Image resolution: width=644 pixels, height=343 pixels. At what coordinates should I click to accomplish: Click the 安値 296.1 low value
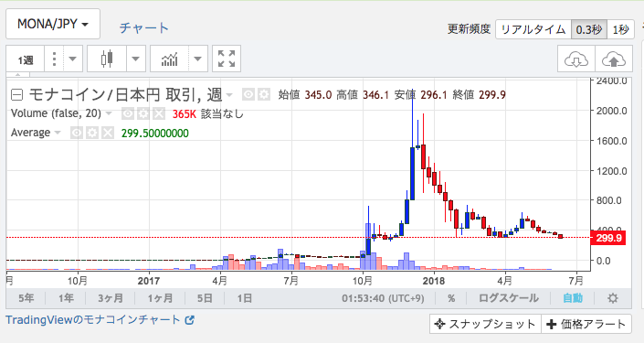[420, 95]
